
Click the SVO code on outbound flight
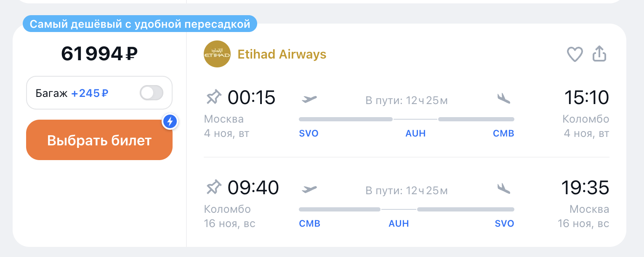[309, 134]
